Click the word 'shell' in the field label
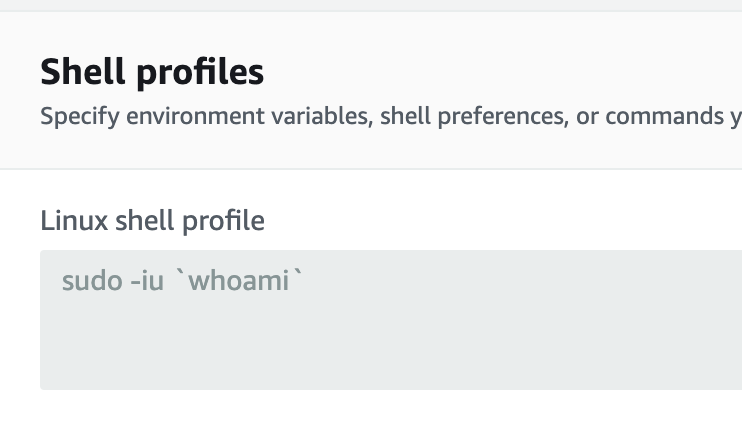This screenshot has height=422, width=742. tap(145, 220)
